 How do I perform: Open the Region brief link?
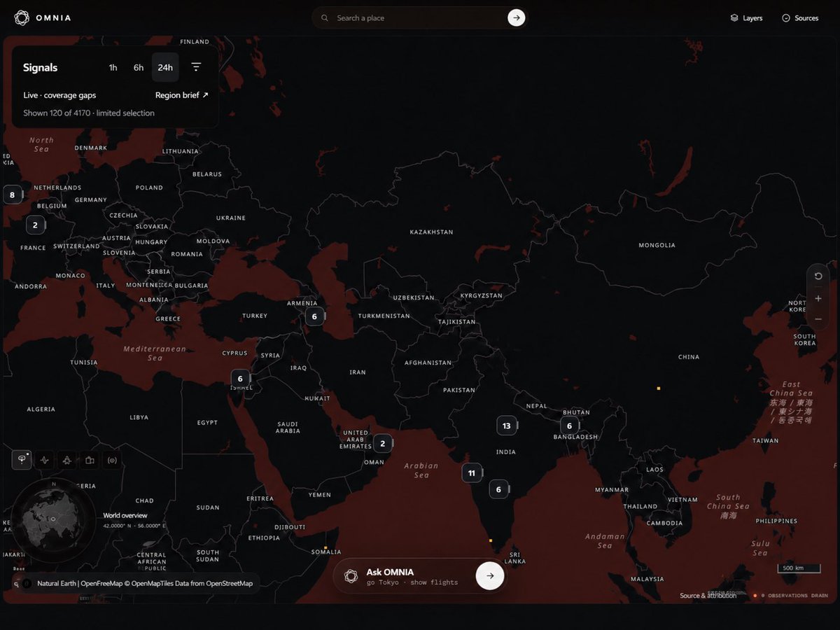tap(182, 95)
